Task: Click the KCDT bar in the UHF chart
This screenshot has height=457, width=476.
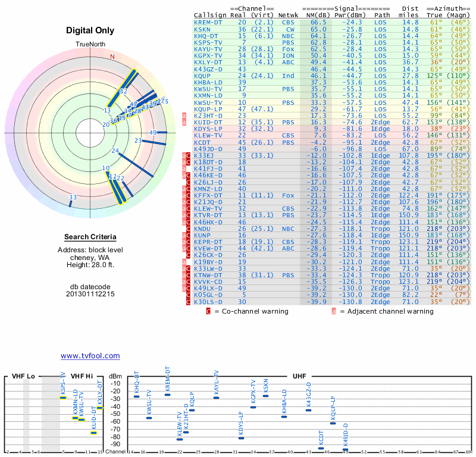Action: (x=321, y=448)
